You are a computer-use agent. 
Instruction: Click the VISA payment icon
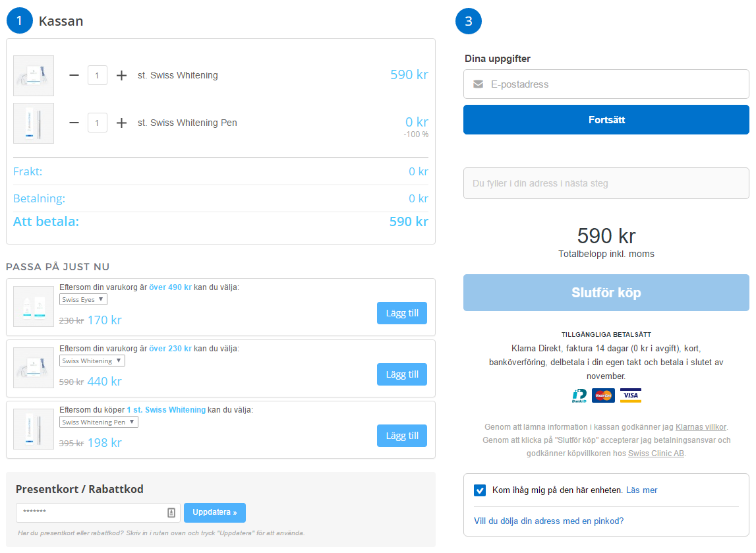[631, 395]
